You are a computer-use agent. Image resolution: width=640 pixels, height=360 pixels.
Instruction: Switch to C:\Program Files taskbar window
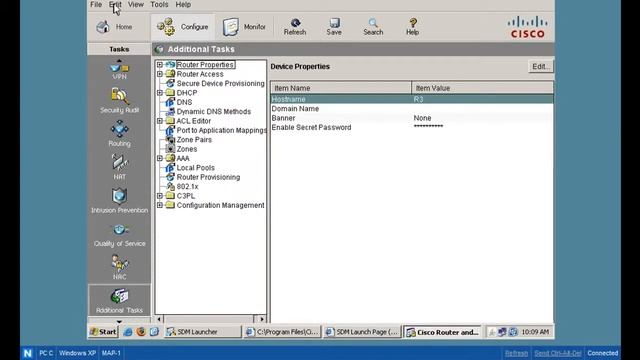[282, 332]
